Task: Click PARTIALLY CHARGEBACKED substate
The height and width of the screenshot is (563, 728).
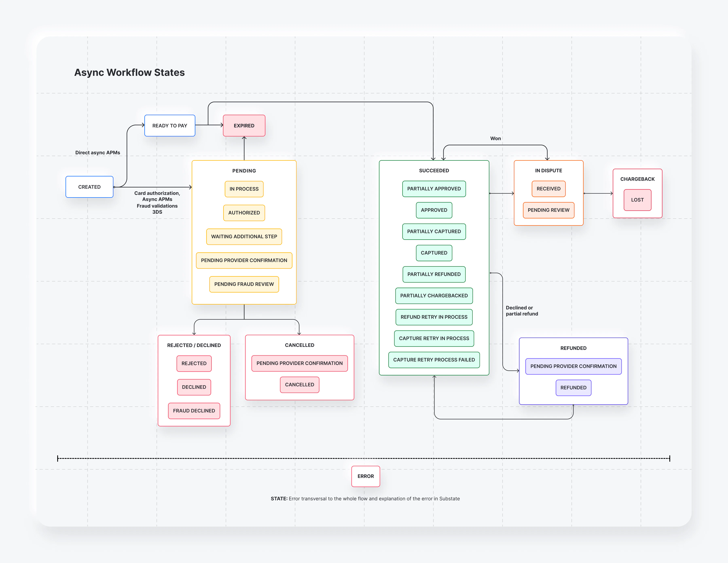Action: tap(434, 296)
